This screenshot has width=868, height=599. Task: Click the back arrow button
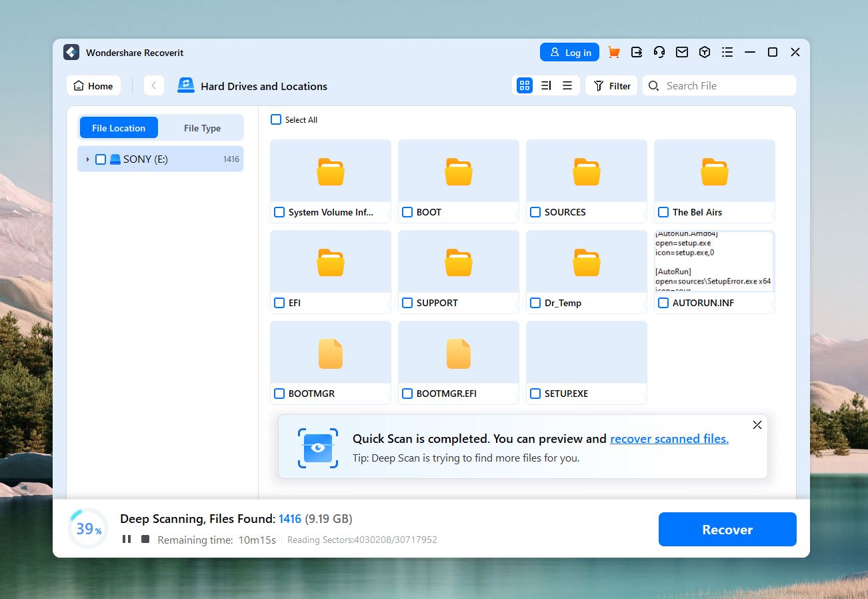click(154, 85)
